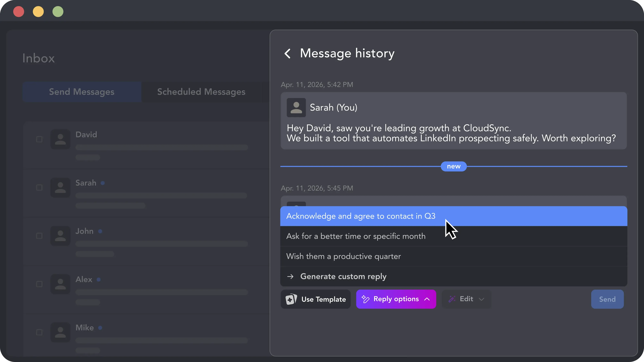Click the Use Template cards icon
The image size is (644, 362).
click(x=291, y=299)
